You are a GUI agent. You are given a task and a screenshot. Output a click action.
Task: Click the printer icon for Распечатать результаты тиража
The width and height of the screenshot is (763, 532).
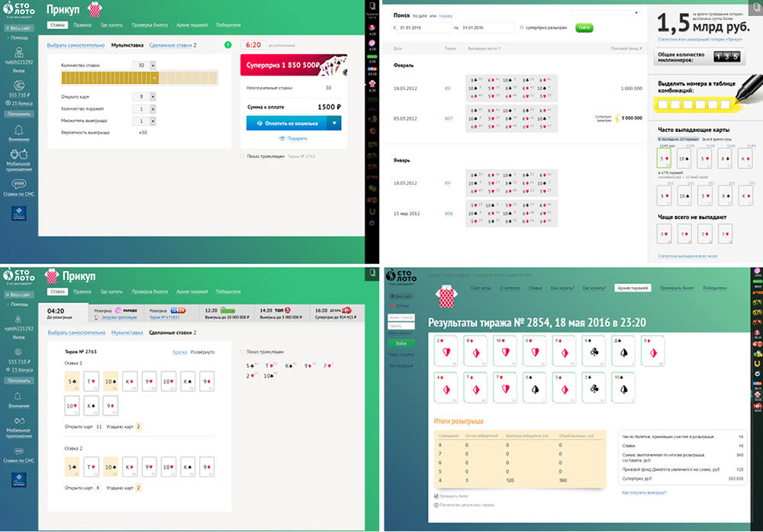[436, 505]
